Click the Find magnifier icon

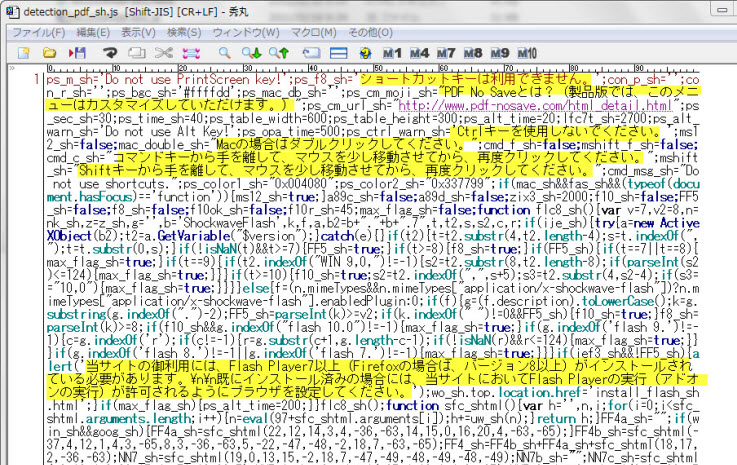click(225, 53)
